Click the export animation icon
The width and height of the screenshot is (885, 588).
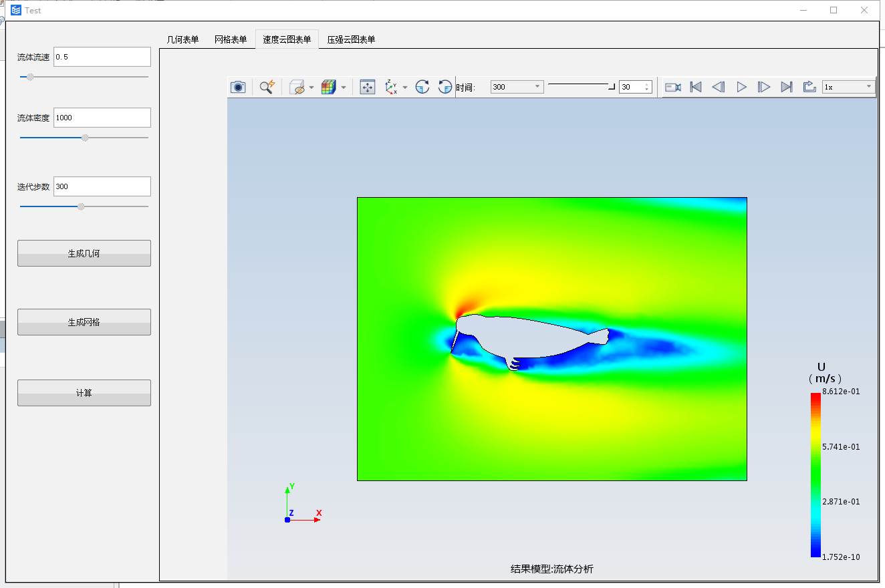[x=809, y=87]
